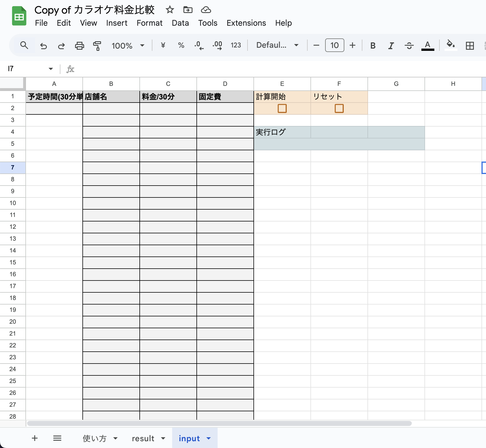
Task: Open the Insert menu
Action: pyautogui.click(x=117, y=23)
